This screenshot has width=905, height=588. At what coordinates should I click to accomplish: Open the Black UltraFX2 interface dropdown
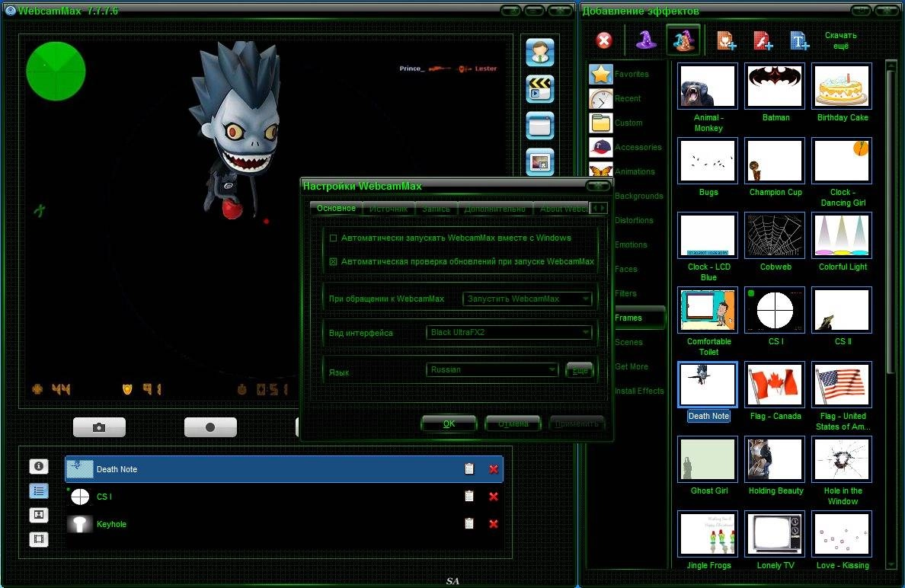(509, 332)
